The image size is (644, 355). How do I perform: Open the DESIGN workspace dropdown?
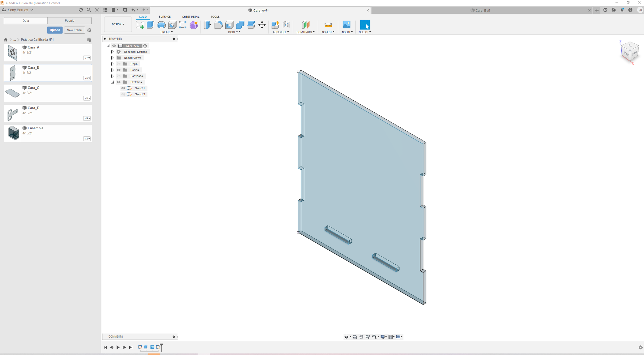[118, 24]
